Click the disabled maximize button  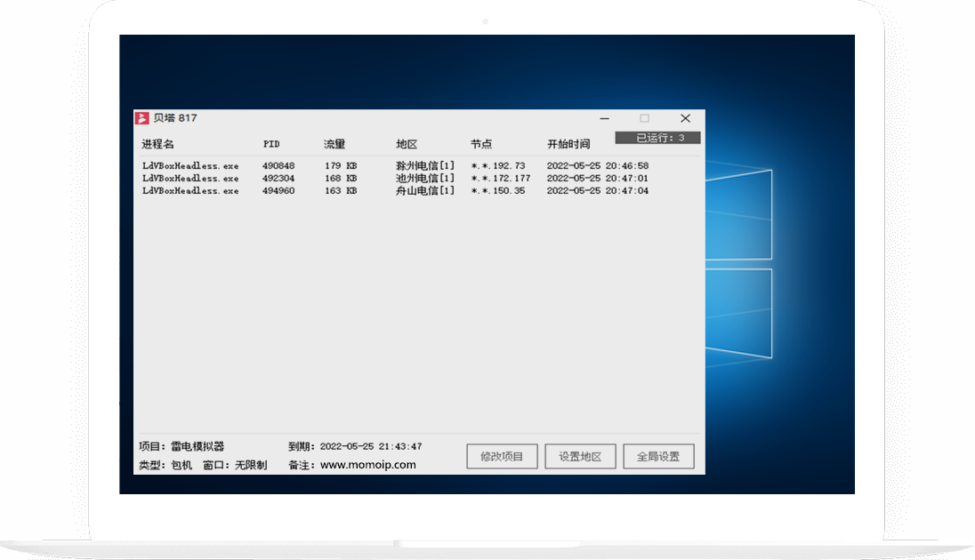pos(645,118)
